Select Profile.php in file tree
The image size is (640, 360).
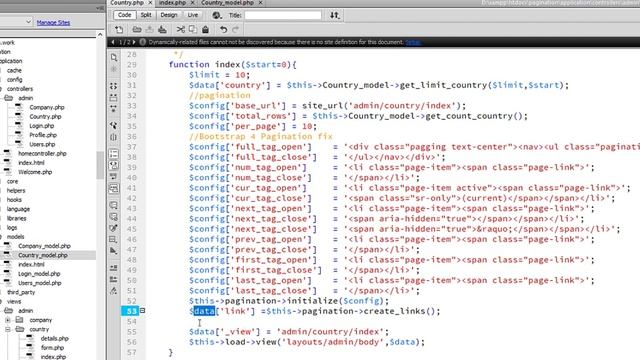pos(43,135)
